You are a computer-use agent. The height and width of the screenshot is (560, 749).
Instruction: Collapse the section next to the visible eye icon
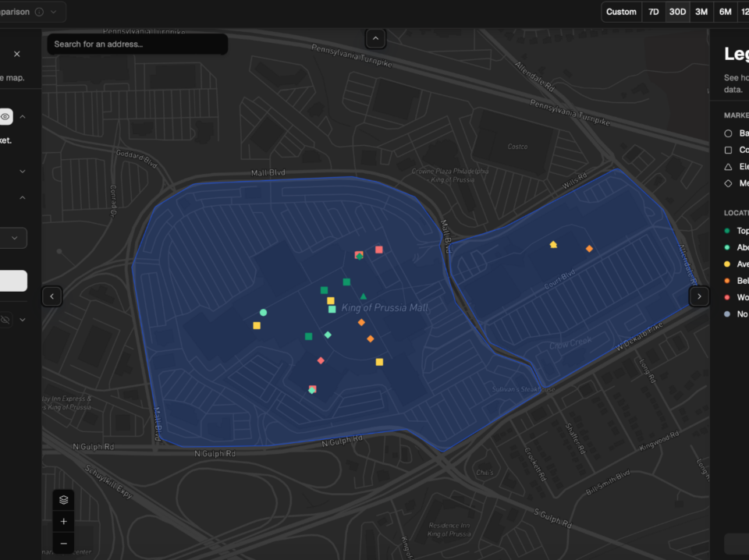[23, 117]
